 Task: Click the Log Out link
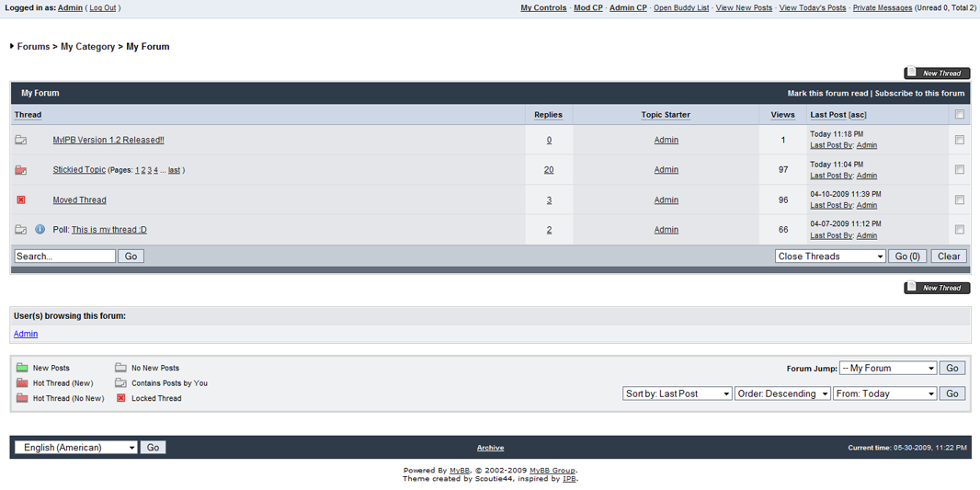click(x=102, y=8)
